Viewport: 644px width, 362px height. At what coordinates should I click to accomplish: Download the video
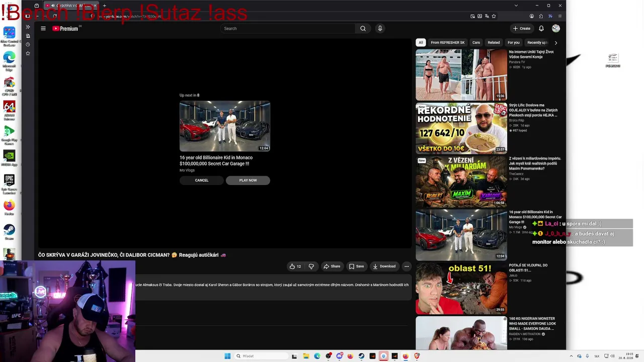click(x=384, y=266)
